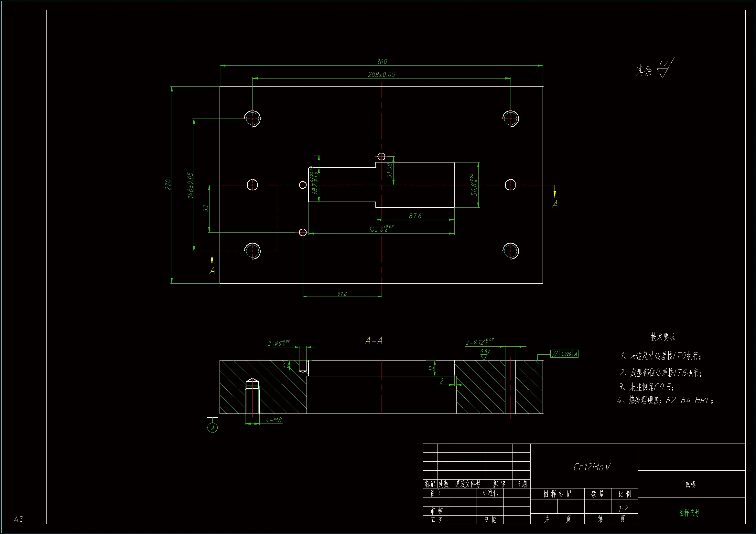Image resolution: width=756 pixels, height=534 pixels.
Task: Click the surface roughness 3.2 symbol
Action: (x=664, y=68)
